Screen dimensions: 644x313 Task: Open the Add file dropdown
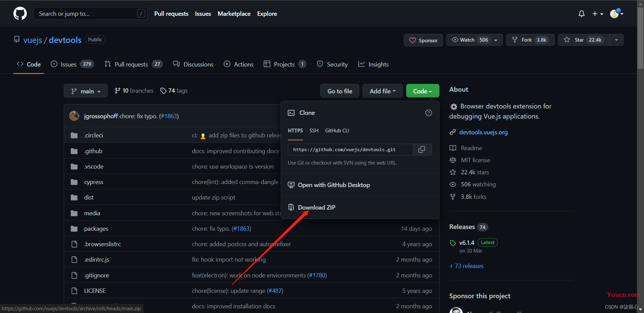[382, 91]
